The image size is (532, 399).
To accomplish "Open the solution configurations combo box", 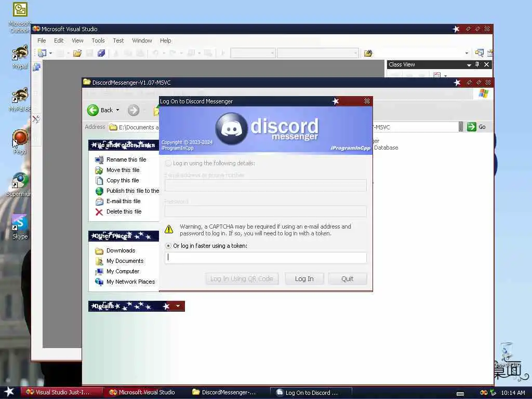I will tap(252, 54).
